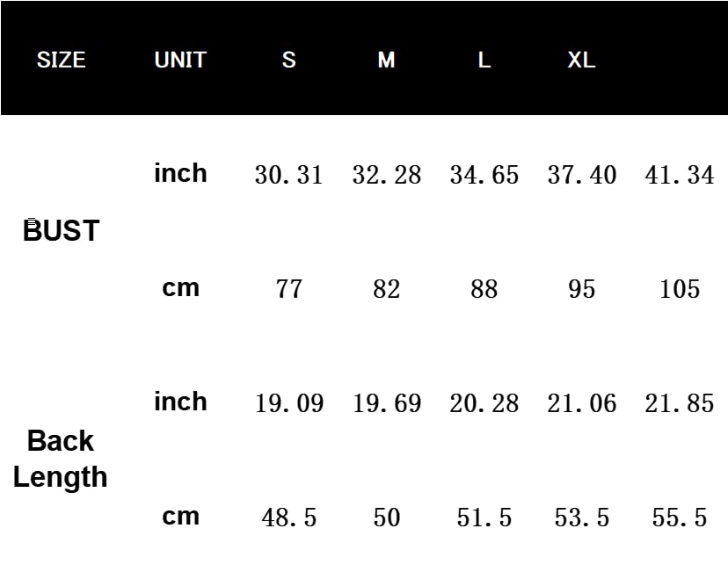Select the M size header

[386, 60]
